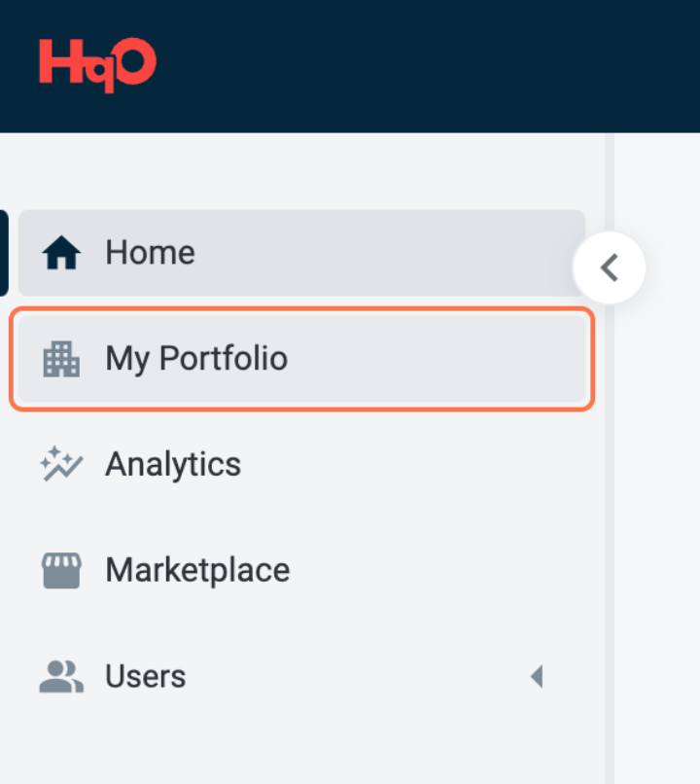Expand the Users submenu arrow

tap(536, 676)
